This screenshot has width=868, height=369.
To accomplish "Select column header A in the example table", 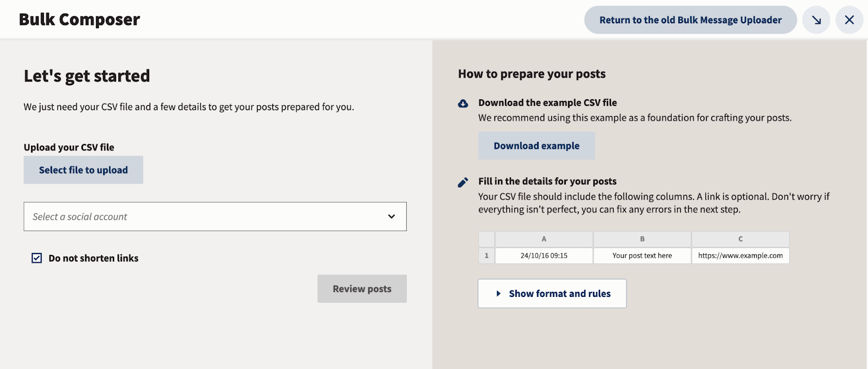I will point(544,239).
